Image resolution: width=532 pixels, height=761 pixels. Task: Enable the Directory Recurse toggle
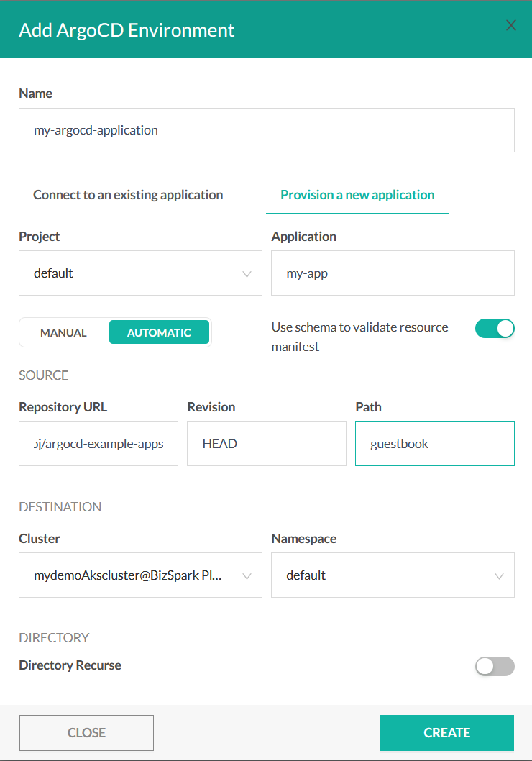495,666
